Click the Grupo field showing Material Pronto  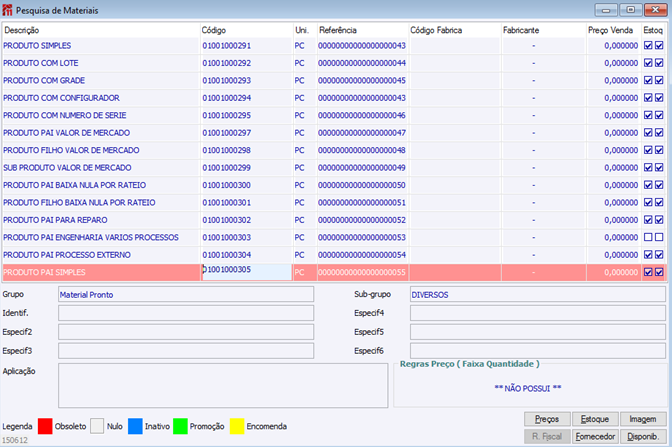pyautogui.click(x=186, y=294)
